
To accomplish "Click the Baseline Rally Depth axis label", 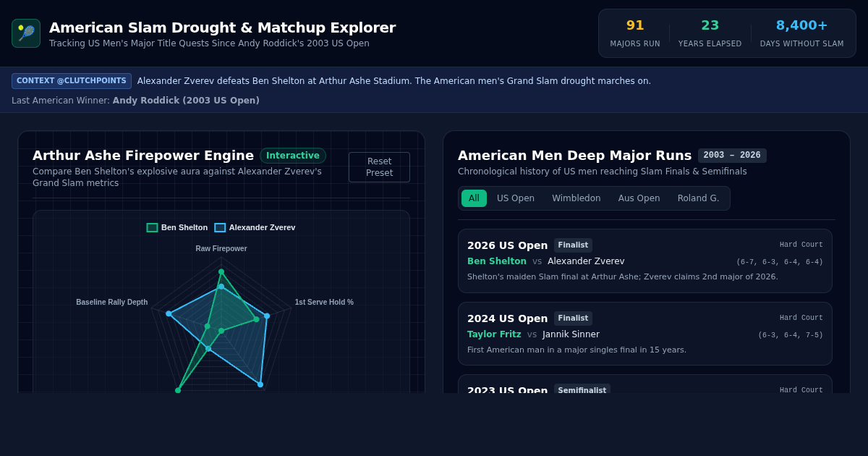I will (112, 303).
